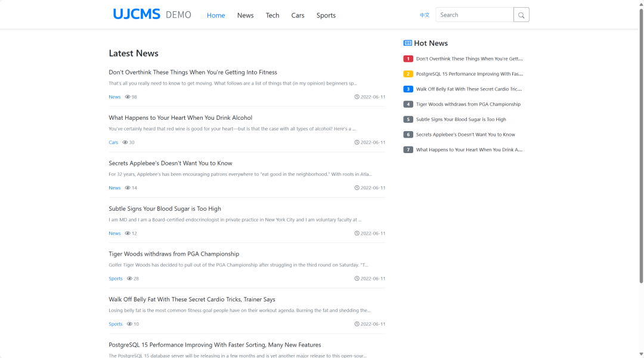
Task: Click the gray rank 4 badge
Action: 408,104
